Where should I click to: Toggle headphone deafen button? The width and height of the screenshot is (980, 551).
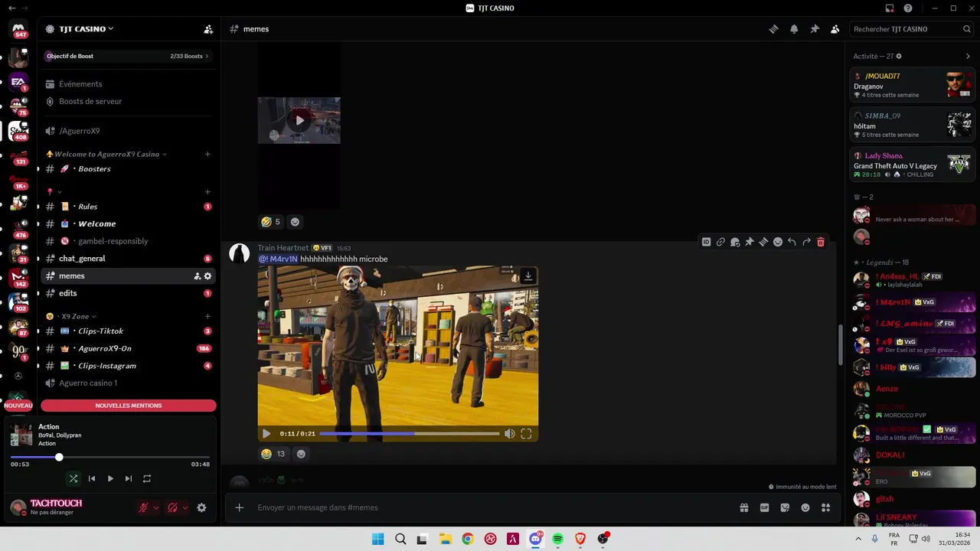click(172, 507)
